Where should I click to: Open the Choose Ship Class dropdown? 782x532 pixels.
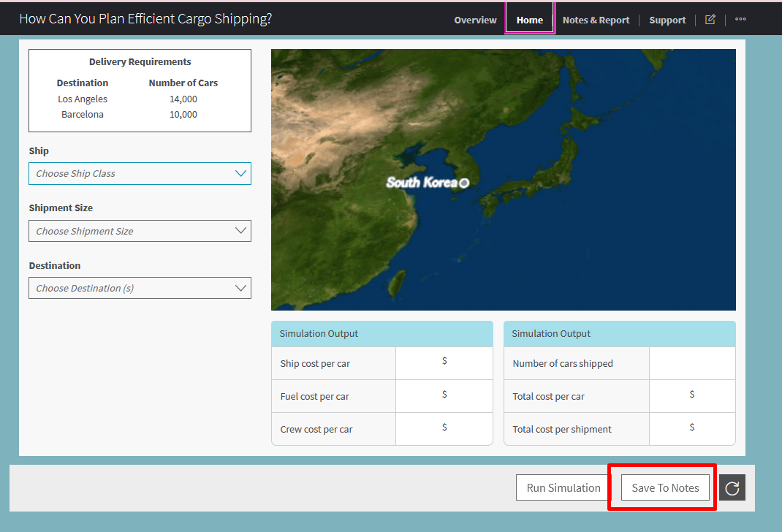[x=140, y=173]
